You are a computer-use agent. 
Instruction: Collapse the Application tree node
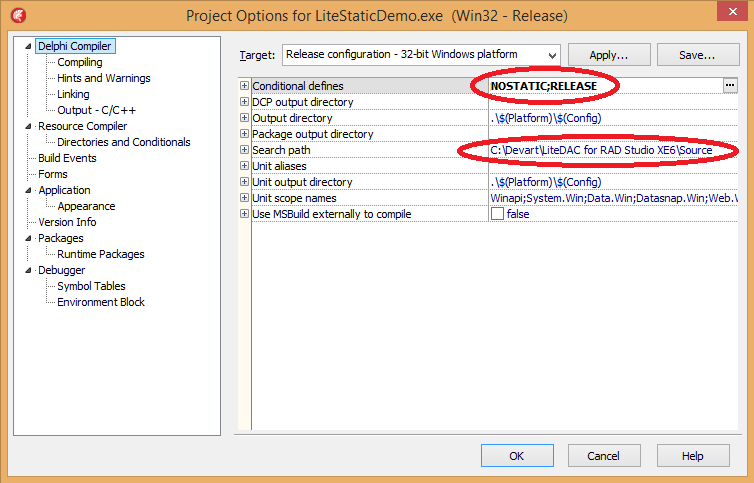(28, 190)
